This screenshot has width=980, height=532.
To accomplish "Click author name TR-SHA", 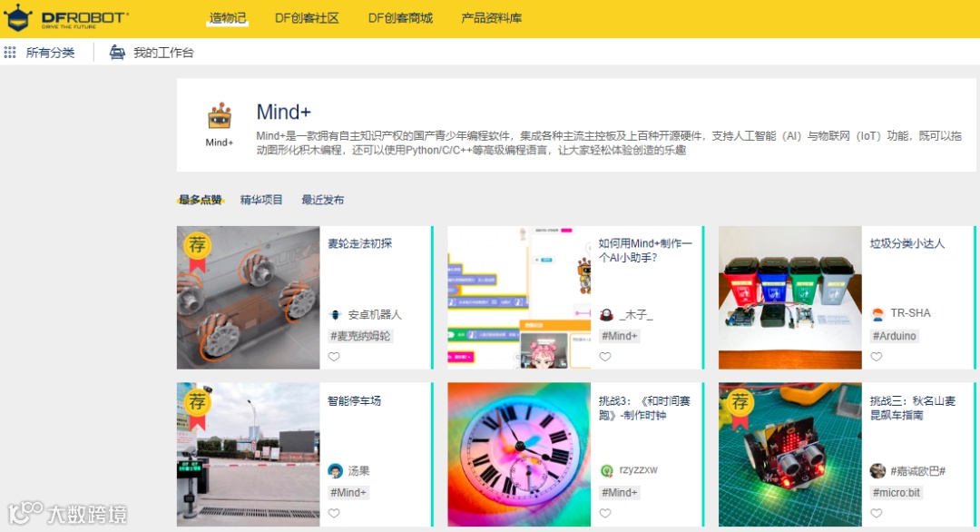I will point(911,313).
